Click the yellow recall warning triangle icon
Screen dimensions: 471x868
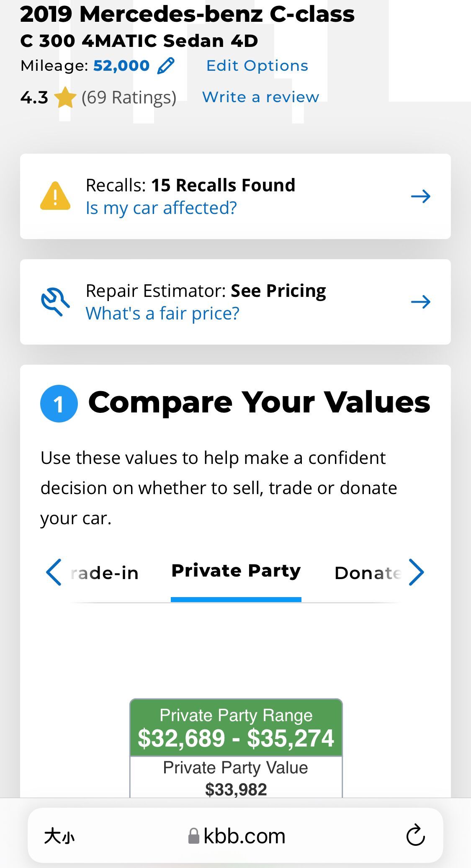[x=55, y=196]
